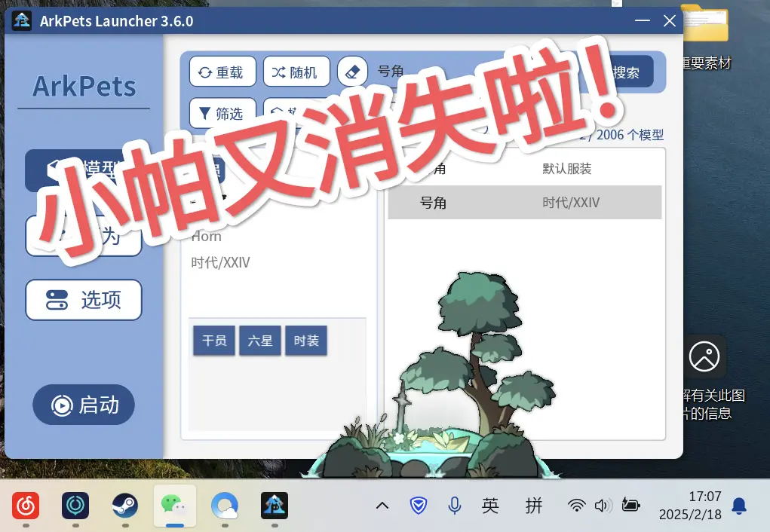Toggle the microphone in the system tray
The image size is (770, 532).
(x=455, y=506)
